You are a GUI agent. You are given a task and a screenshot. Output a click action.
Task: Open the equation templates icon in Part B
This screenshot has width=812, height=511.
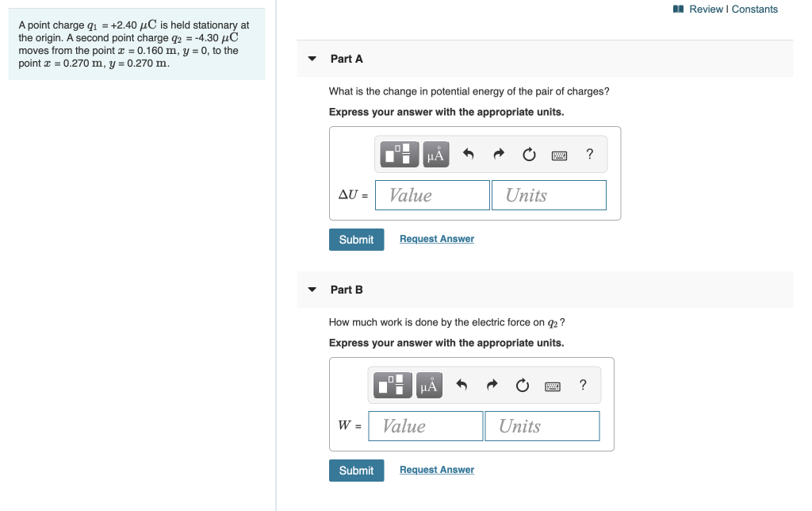[x=390, y=385]
